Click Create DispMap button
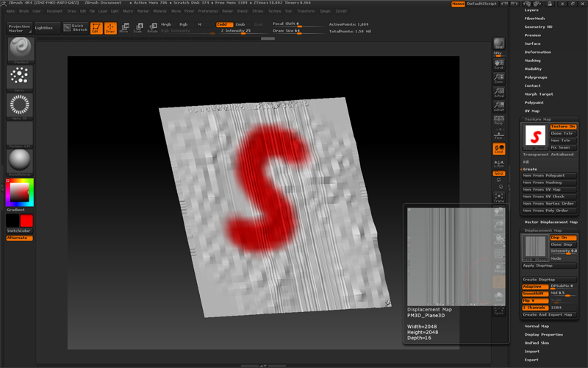The width and height of the screenshot is (588, 368). click(549, 280)
